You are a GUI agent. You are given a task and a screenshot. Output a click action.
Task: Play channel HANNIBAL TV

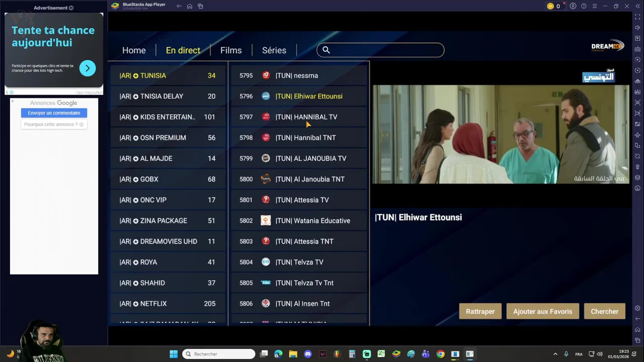pos(299,117)
